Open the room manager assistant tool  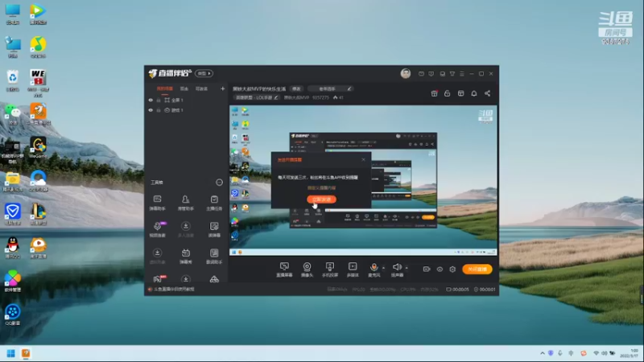(x=186, y=203)
